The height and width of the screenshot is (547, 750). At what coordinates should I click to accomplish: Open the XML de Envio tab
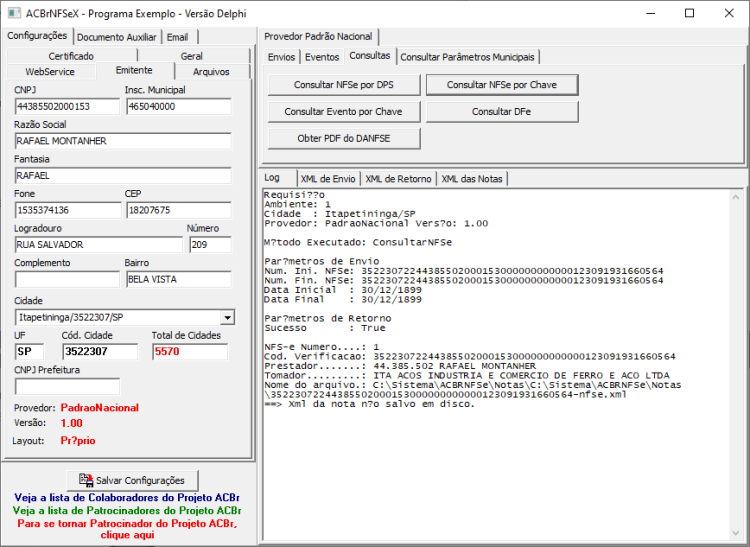[328, 179]
